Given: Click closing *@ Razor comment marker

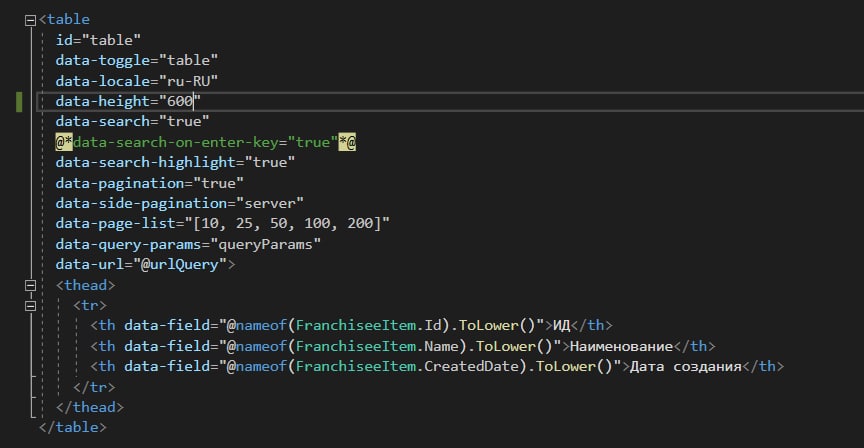Looking at the screenshot, I should 347,142.
